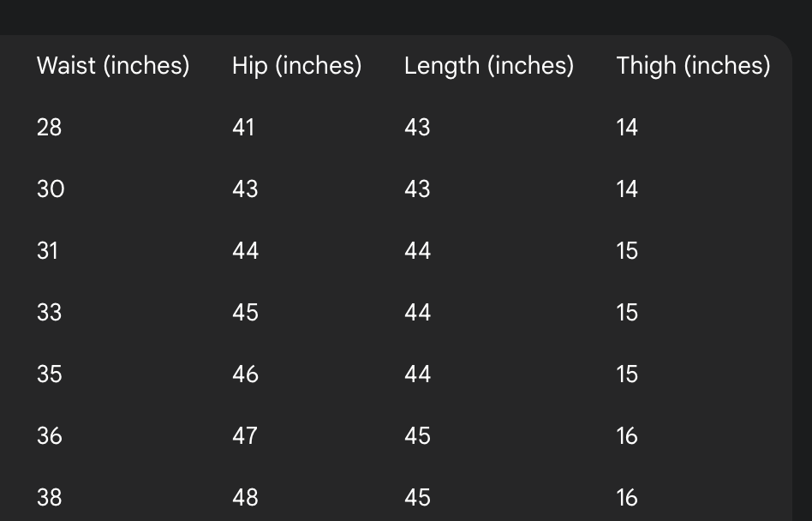
Task: Click thigh value 16 in waist 36 row
Action: (627, 435)
